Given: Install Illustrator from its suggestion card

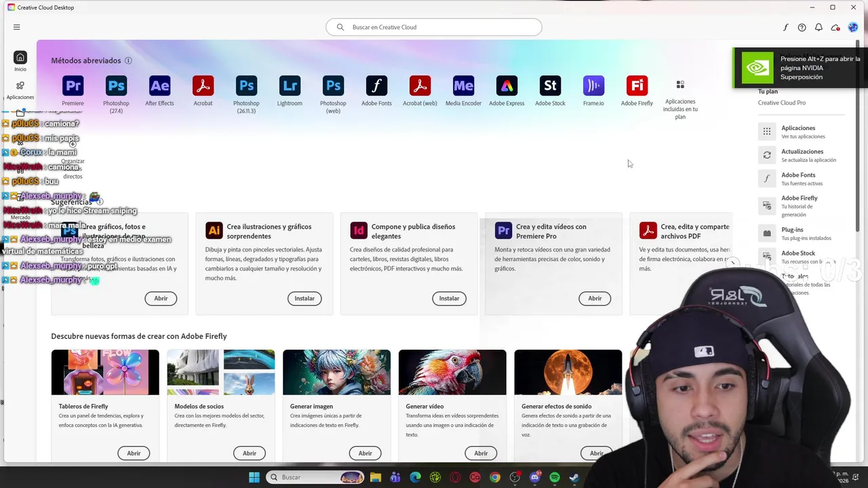Looking at the screenshot, I should [x=304, y=298].
